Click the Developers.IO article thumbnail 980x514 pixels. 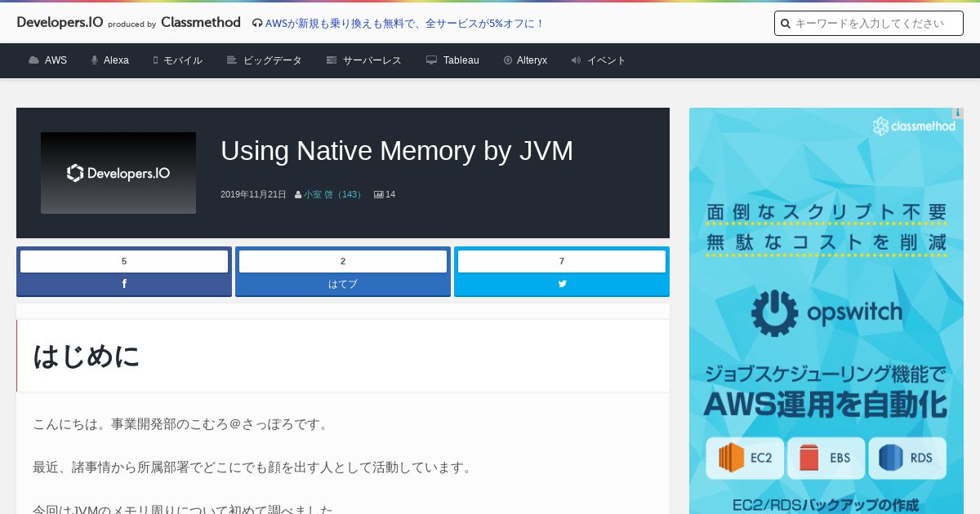click(x=118, y=173)
